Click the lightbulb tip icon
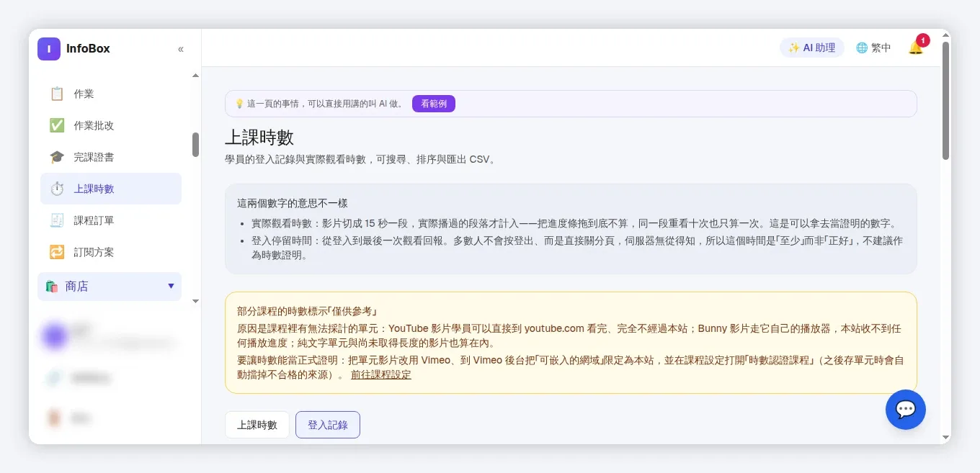The width and height of the screenshot is (980, 473). pos(239,104)
